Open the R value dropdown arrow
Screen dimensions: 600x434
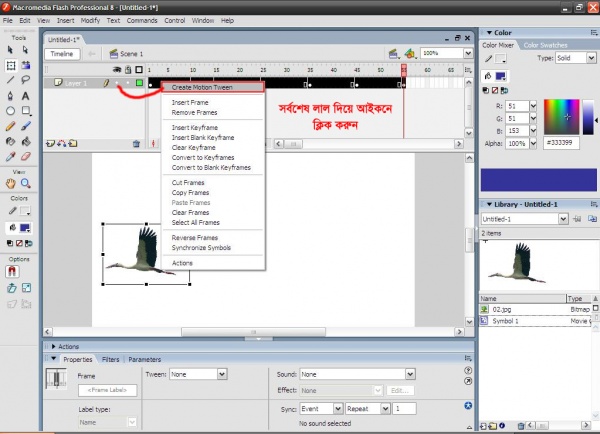tap(533, 106)
